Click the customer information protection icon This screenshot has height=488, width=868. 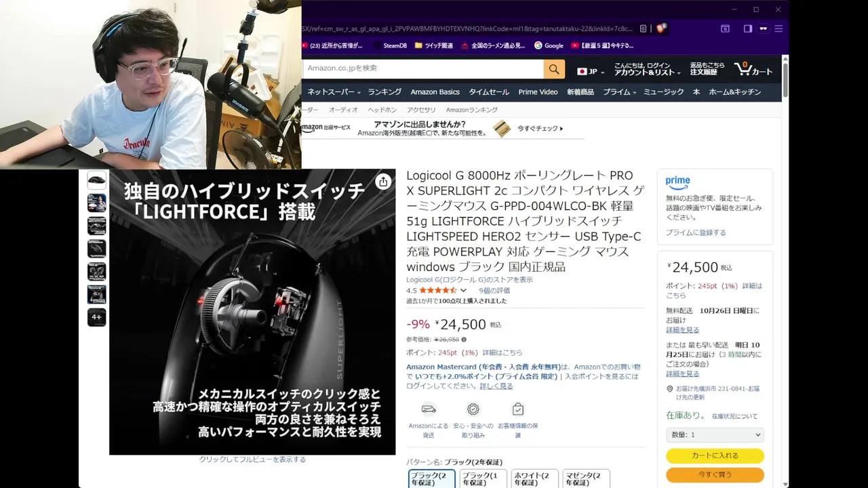pos(518,409)
